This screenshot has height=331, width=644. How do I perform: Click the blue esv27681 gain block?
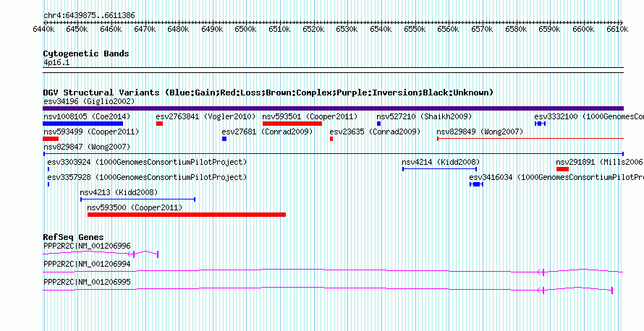(x=224, y=139)
